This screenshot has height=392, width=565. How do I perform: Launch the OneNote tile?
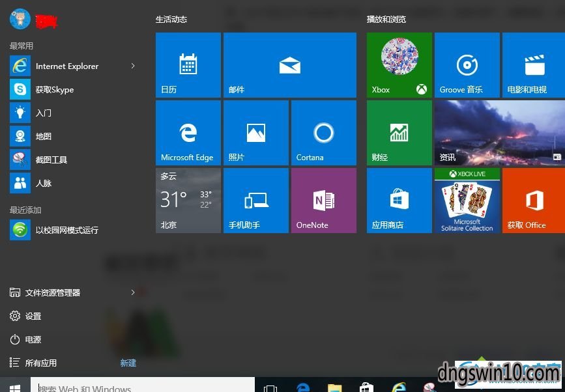pyautogui.click(x=324, y=201)
